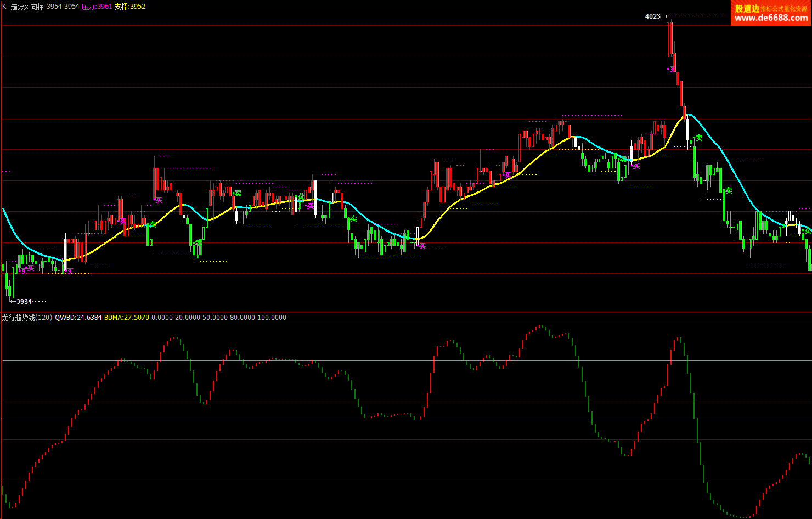Click the 4023 high price label

pos(653,16)
